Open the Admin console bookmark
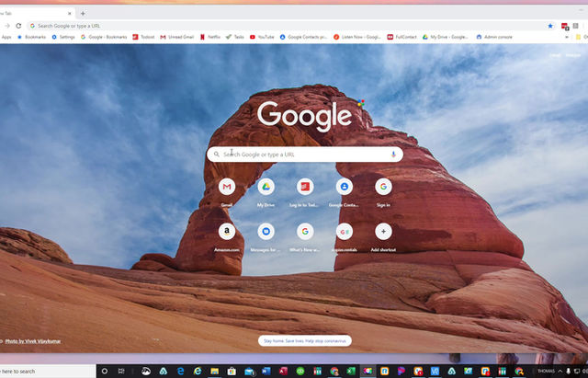The height and width of the screenshot is (378, 588). point(494,37)
